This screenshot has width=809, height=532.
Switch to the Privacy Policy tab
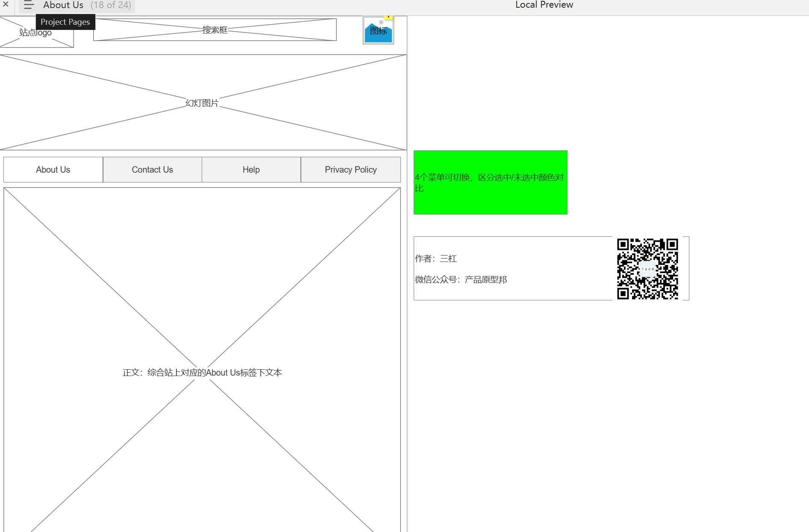tap(350, 170)
